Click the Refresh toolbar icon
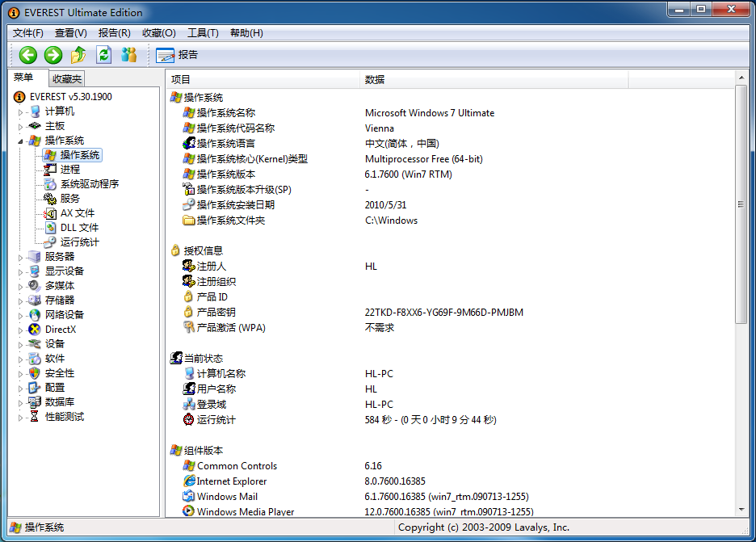The width and height of the screenshot is (756, 542). click(x=103, y=55)
